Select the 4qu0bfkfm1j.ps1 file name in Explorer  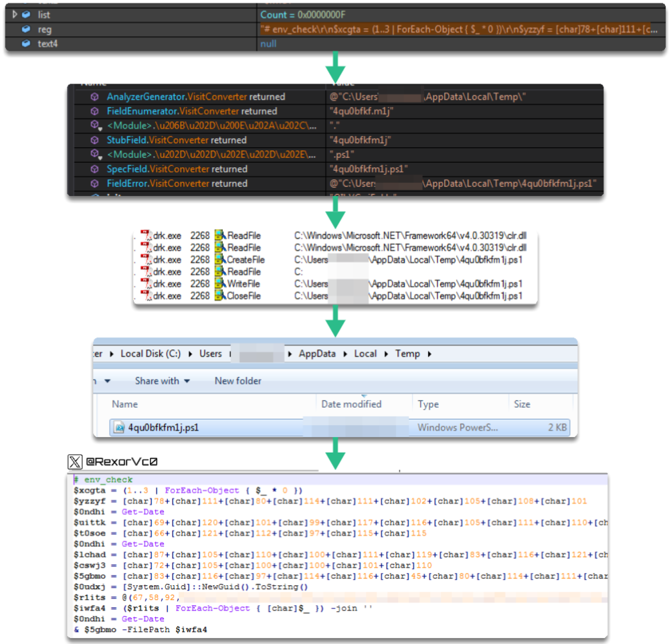coord(163,428)
